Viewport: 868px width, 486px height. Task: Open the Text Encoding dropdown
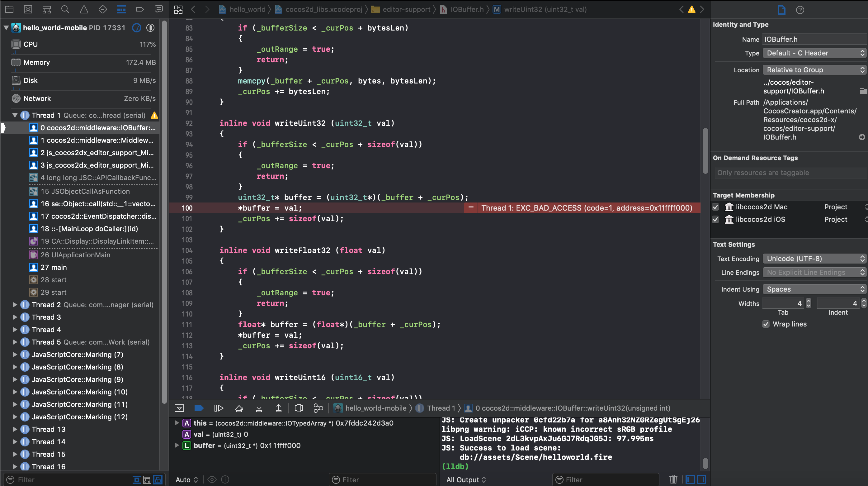[814, 259]
